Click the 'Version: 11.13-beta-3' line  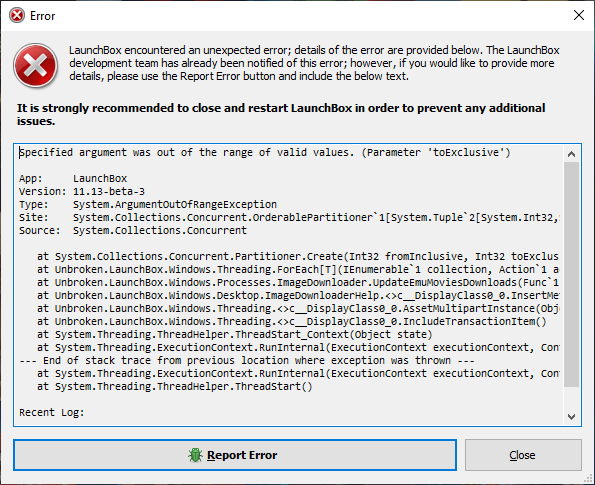[82, 191]
